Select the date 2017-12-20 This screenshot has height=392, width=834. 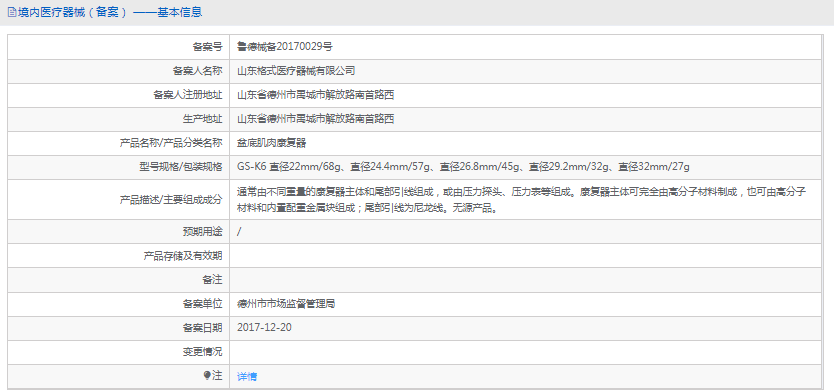[264, 328]
